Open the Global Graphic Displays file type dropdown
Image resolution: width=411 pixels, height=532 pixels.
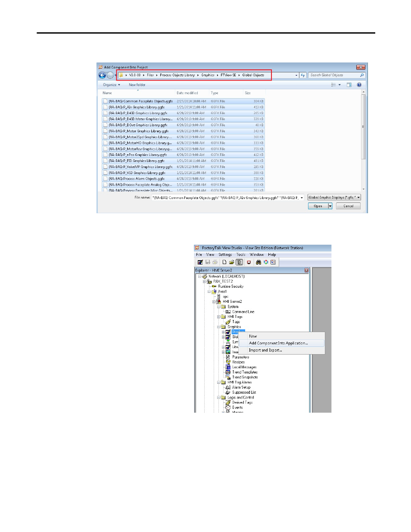point(334,198)
